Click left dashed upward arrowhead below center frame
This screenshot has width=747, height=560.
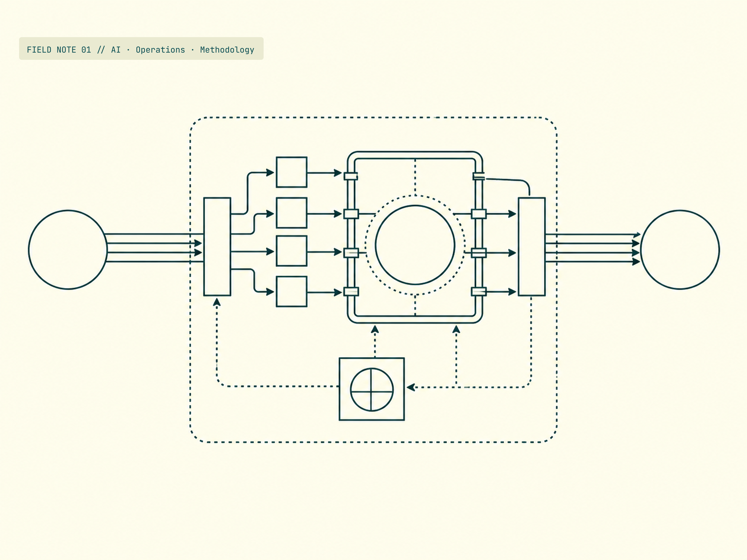pyautogui.click(x=375, y=329)
